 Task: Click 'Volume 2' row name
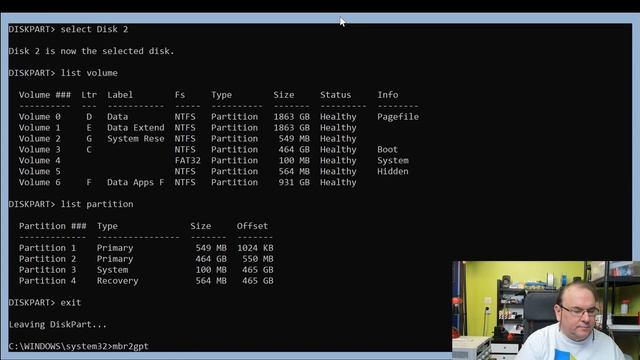(x=40, y=139)
